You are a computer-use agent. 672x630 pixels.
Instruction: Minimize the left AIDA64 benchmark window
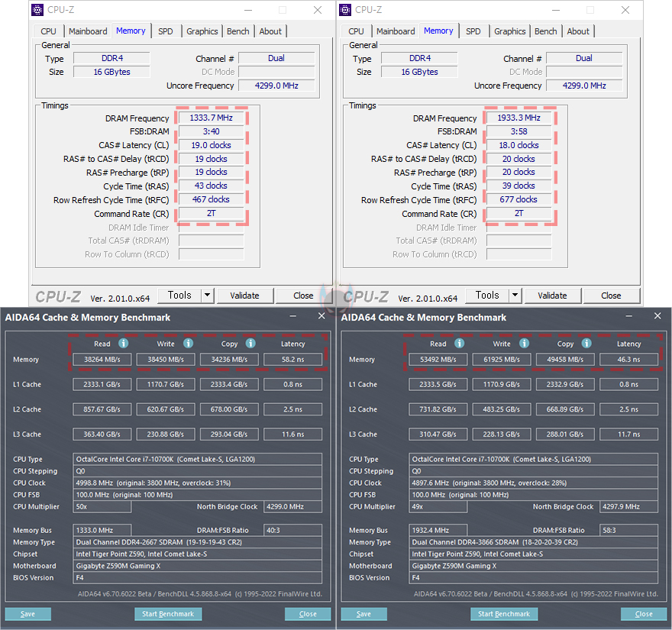tap(292, 316)
